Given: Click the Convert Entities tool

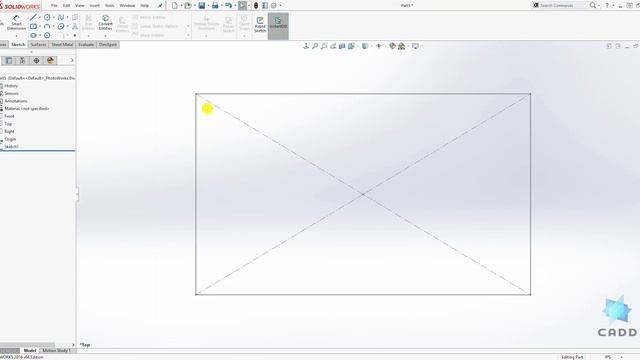Looking at the screenshot, I should click(x=105, y=22).
